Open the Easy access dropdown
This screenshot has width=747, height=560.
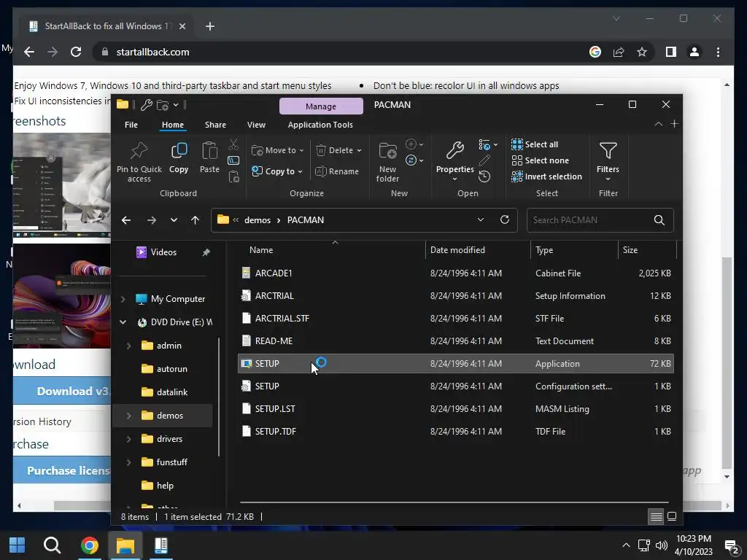pos(414,160)
